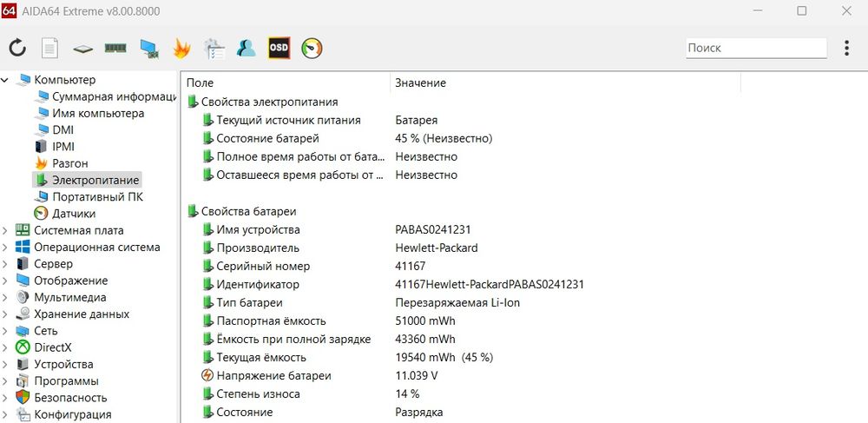This screenshot has height=423, width=868.
Task: Open the three-dot main menu
Action: [x=846, y=48]
